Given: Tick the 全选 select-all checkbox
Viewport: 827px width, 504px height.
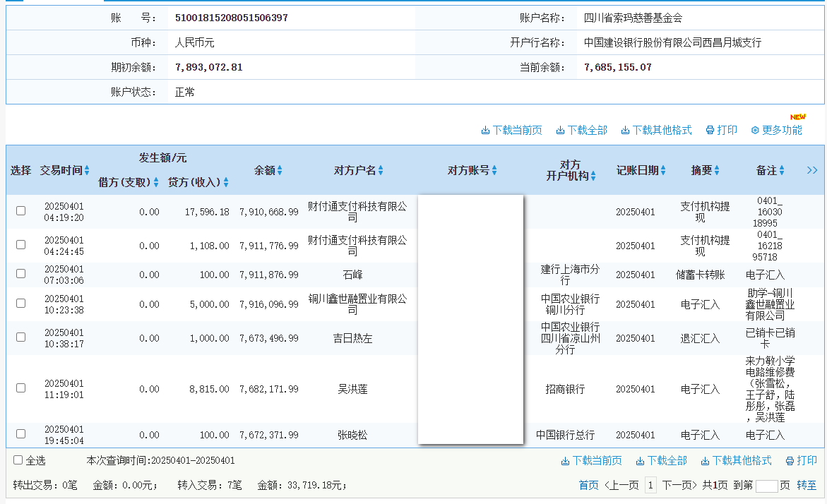Looking at the screenshot, I should point(18,460).
